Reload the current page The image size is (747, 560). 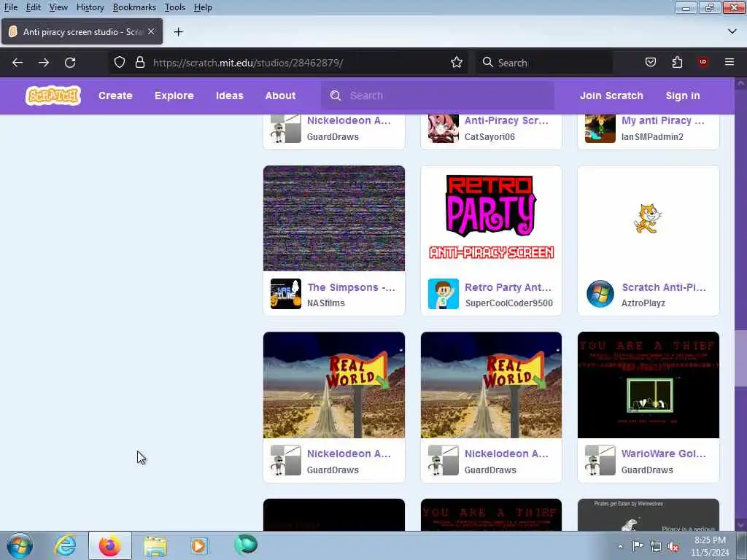coord(70,63)
